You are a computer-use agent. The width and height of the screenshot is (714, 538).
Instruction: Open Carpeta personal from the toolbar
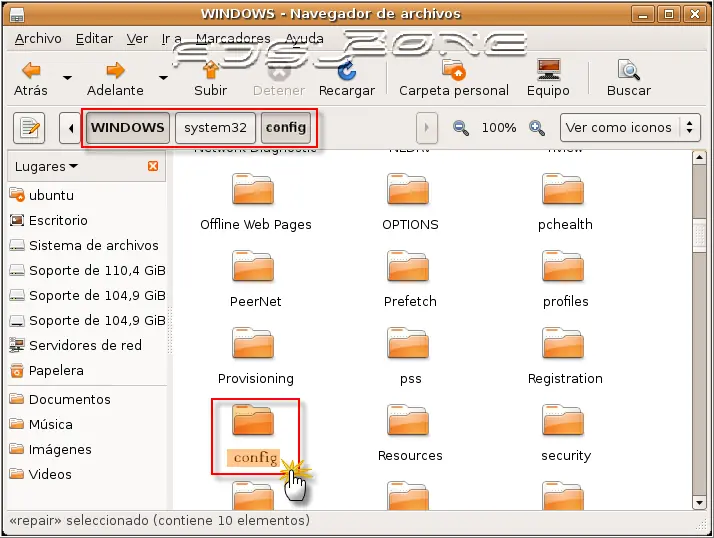point(454,78)
